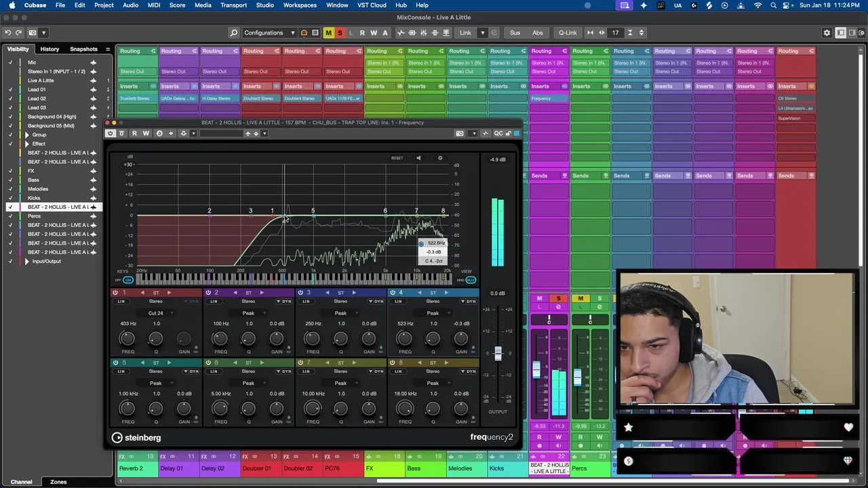
Task: Expand the Group folder in Visibility list
Action: [x=27, y=135]
